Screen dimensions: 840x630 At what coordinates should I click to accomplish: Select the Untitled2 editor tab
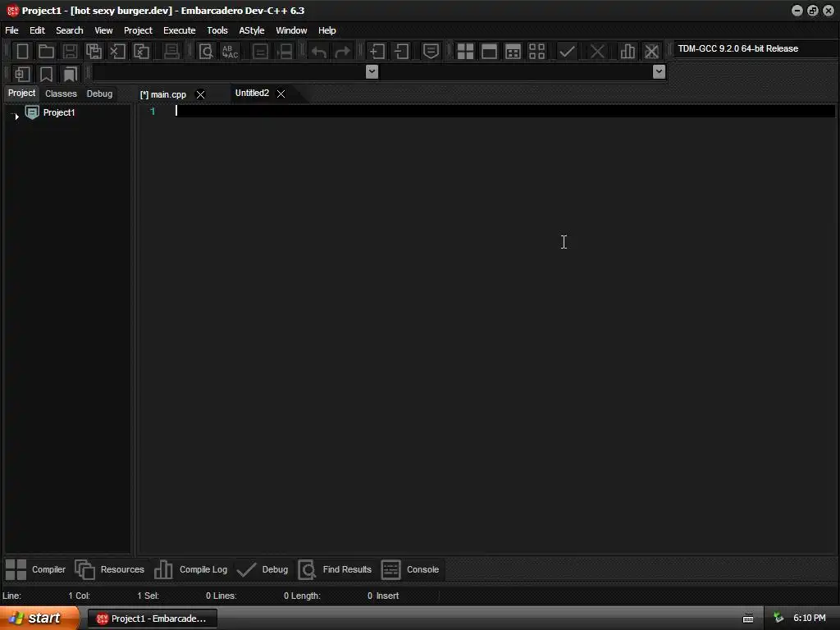252,94
